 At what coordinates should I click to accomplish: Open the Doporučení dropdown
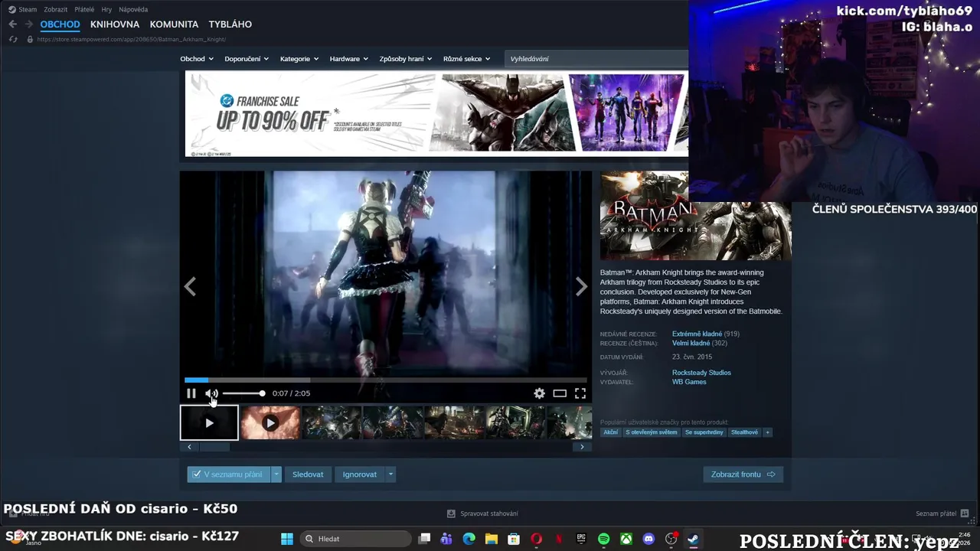coord(247,59)
